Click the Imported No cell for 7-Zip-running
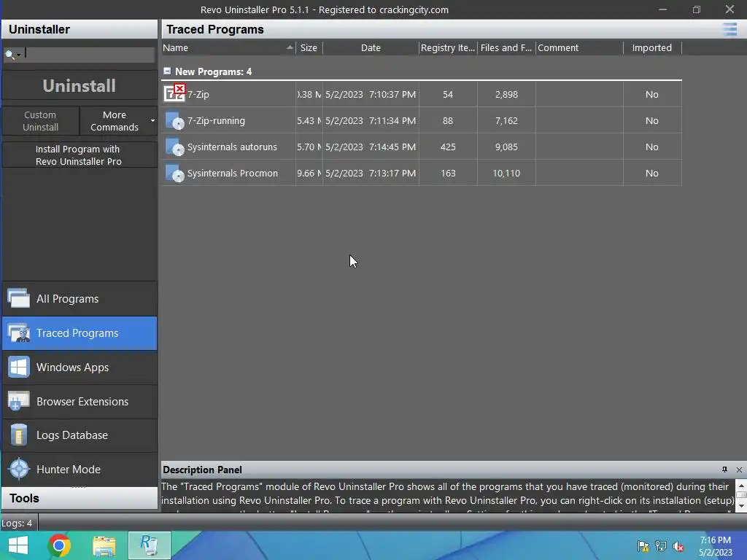The image size is (747, 560). point(652,120)
